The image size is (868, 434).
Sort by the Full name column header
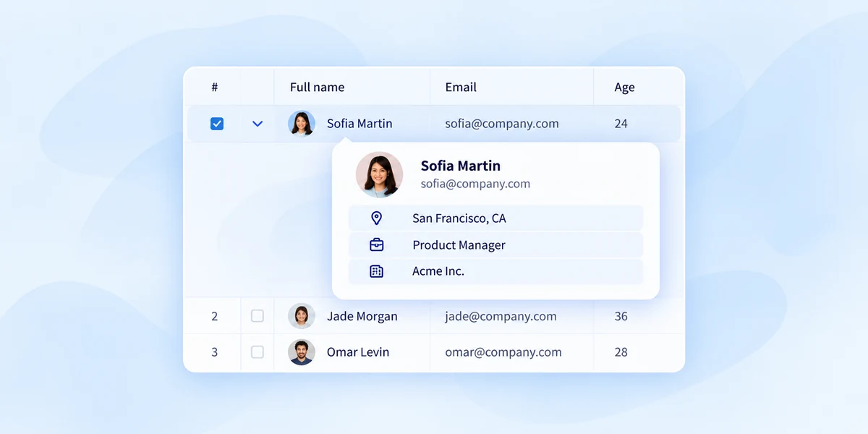[317, 87]
